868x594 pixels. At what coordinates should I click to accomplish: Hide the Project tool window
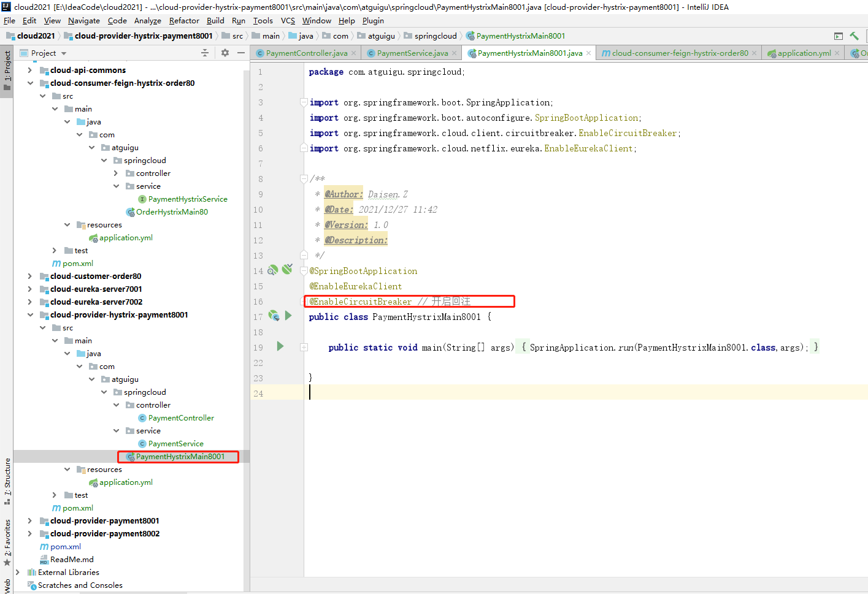pos(241,53)
